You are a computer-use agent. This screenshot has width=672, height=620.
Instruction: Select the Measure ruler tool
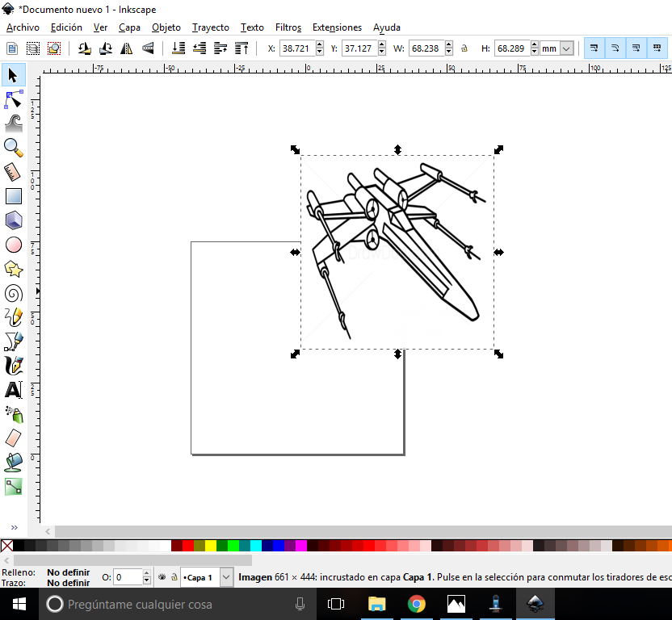tap(13, 172)
